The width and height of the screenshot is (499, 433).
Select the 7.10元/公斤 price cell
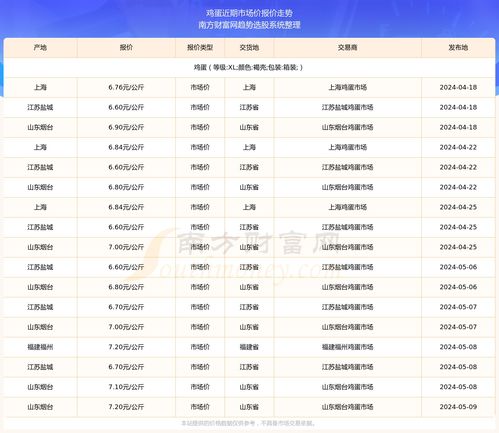coord(126,387)
